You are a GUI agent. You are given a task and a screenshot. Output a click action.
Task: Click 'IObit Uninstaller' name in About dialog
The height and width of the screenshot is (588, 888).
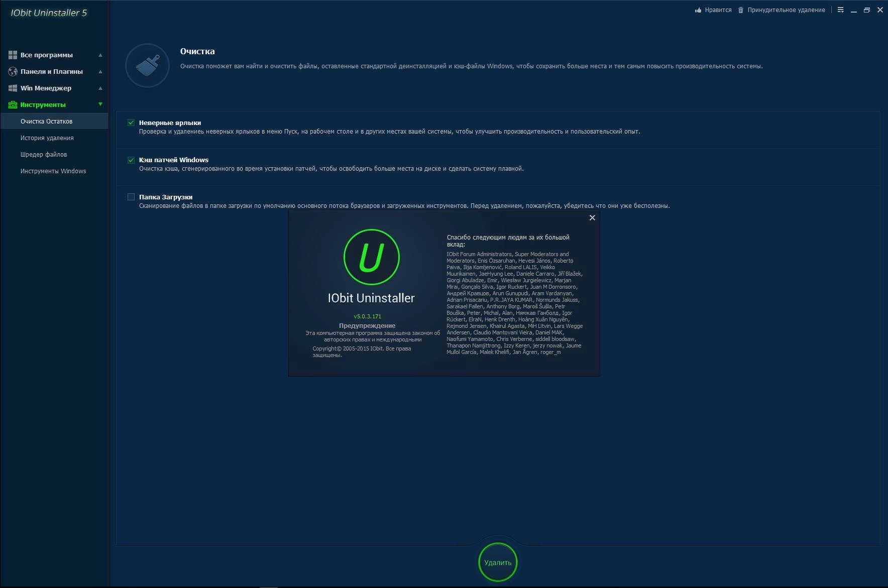point(371,298)
